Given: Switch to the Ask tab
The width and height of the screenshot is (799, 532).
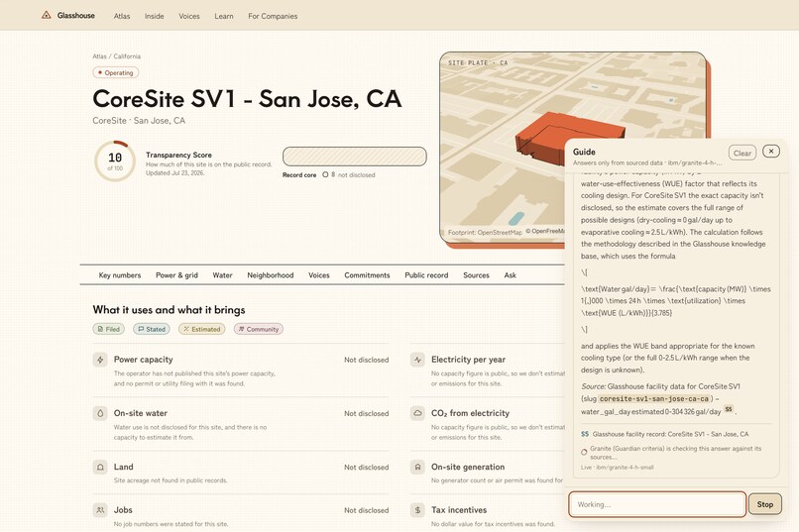Looking at the screenshot, I should click(x=511, y=274).
